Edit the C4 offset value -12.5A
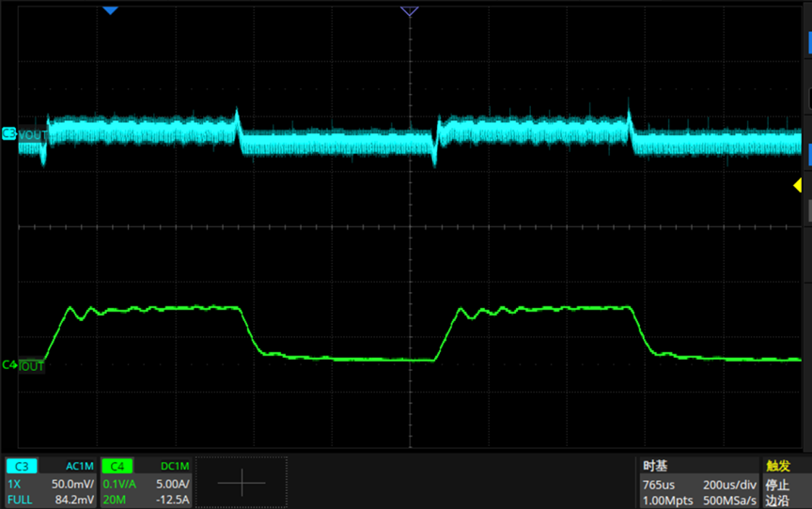 point(173,500)
